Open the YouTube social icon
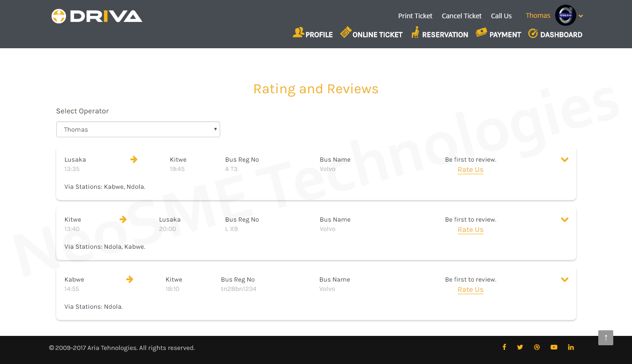The height and width of the screenshot is (364, 632). pyautogui.click(x=554, y=347)
